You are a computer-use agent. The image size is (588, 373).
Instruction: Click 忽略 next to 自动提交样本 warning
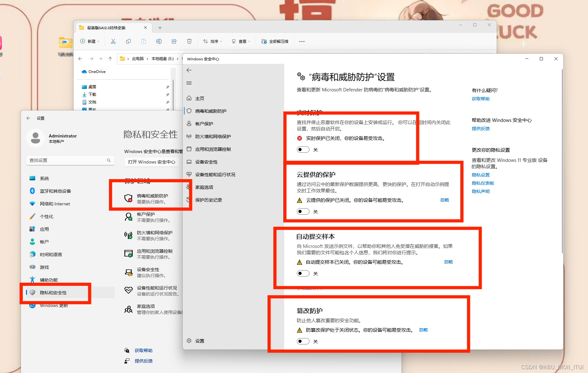(448, 262)
